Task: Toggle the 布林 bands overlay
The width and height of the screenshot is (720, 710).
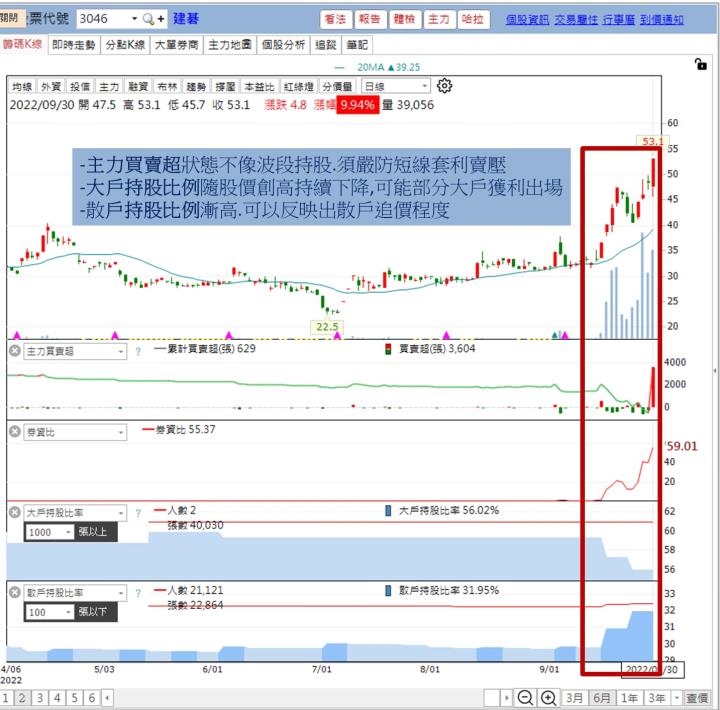Action: coord(167,86)
